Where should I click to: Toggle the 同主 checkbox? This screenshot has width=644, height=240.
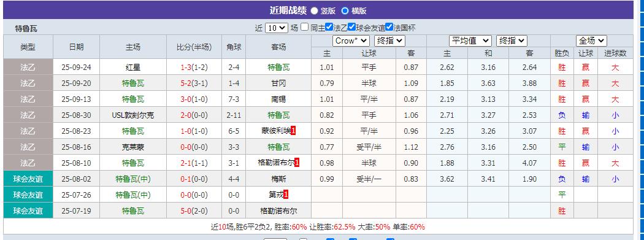coord(304,27)
